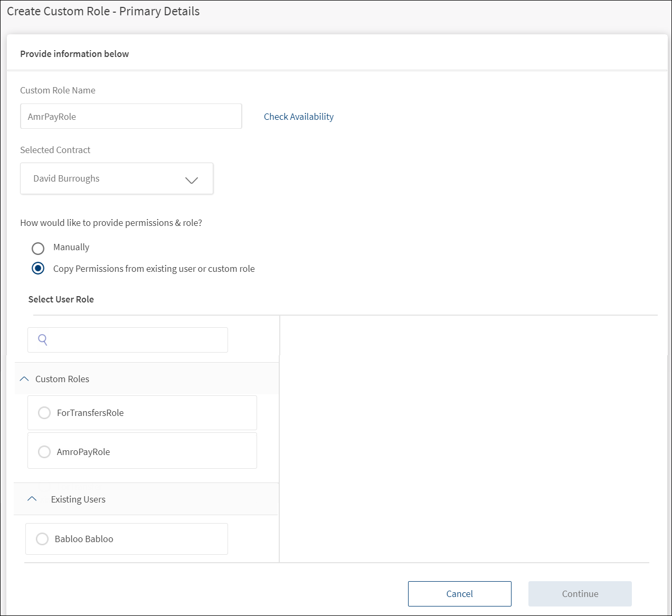Pick the Babloo Babloo user radio
Viewport: 672px width, 616px height.
(x=42, y=539)
